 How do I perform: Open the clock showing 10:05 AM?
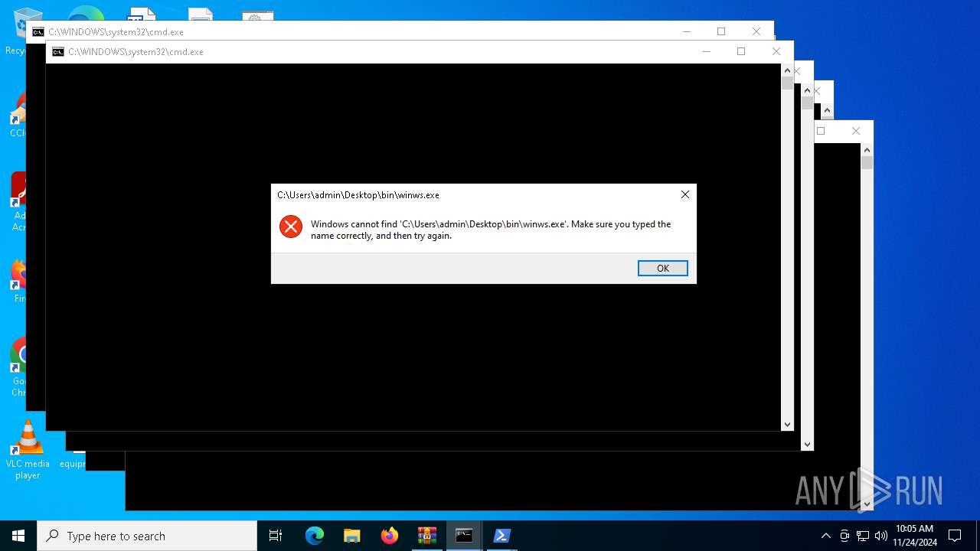pyautogui.click(x=914, y=536)
